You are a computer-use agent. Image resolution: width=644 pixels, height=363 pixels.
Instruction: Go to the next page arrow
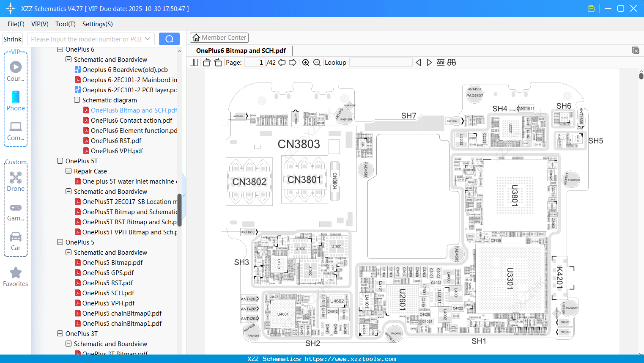point(293,63)
